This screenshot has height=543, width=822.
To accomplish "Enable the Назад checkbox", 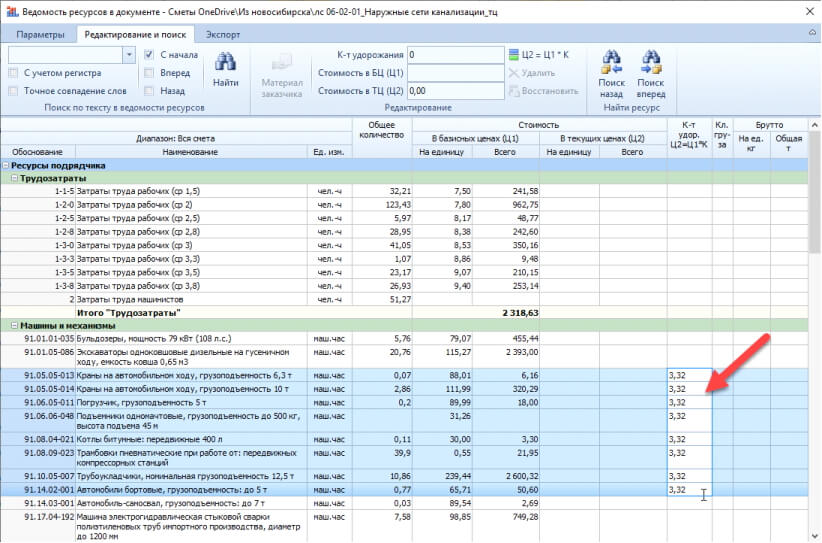I will (x=149, y=91).
